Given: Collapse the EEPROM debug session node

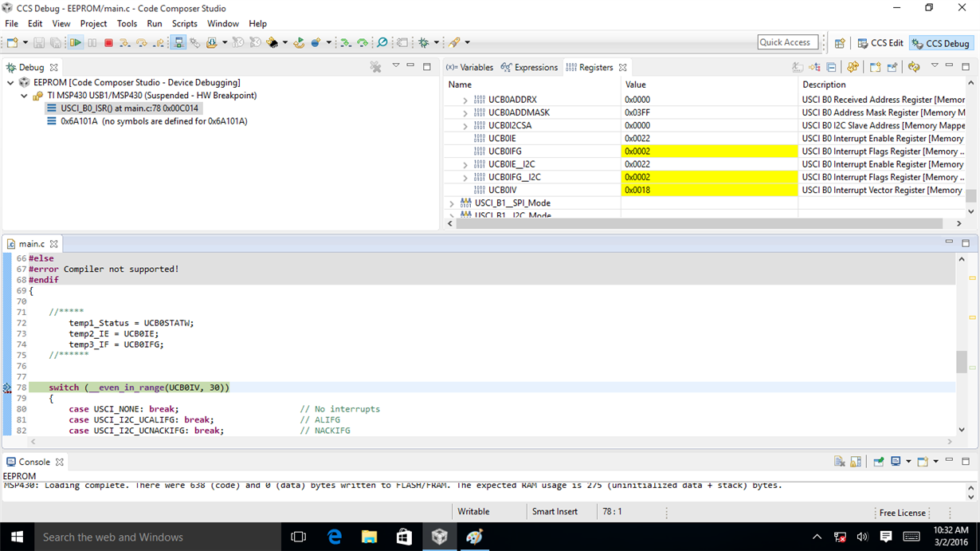Looking at the screenshot, I should [10, 82].
